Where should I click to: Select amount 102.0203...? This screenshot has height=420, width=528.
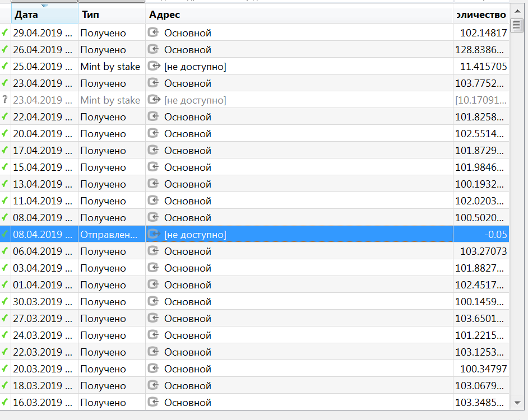coord(479,201)
